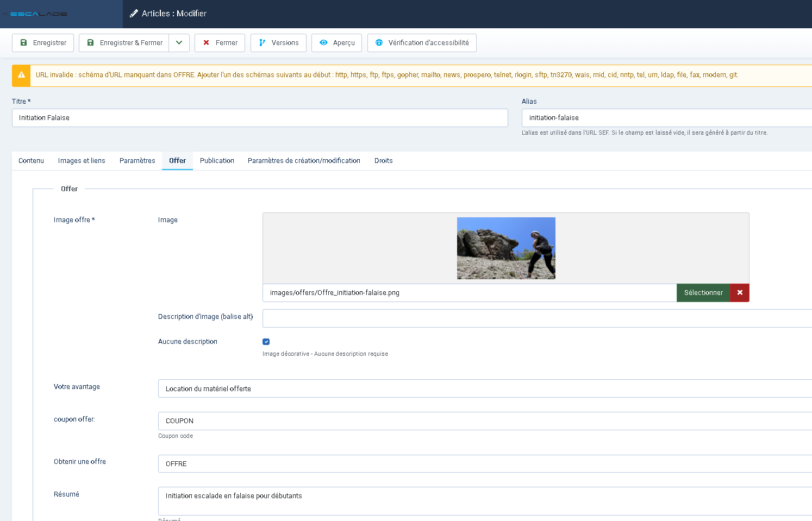Image resolution: width=812 pixels, height=521 pixels.
Task: Open the Aperçu preview
Action: (336, 43)
